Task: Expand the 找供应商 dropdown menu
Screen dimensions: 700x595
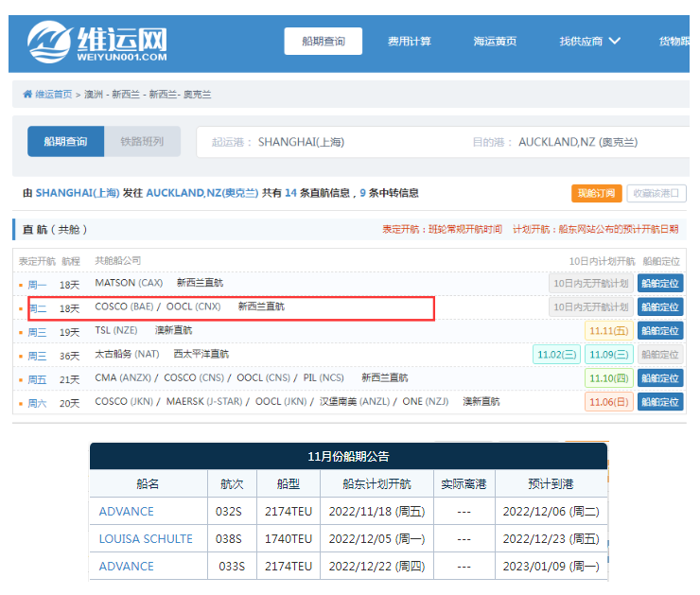Action: coord(589,41)
